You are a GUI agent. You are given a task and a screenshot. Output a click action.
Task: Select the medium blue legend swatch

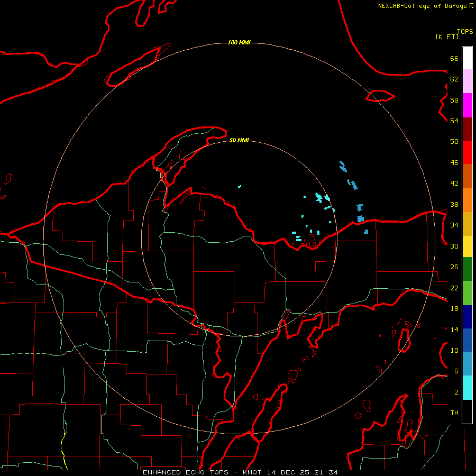467,340
